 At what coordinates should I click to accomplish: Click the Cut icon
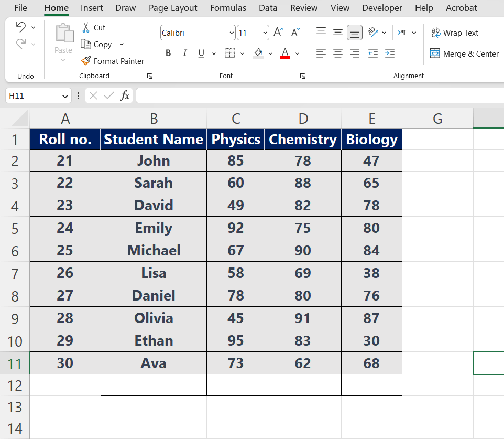[85, 27]
